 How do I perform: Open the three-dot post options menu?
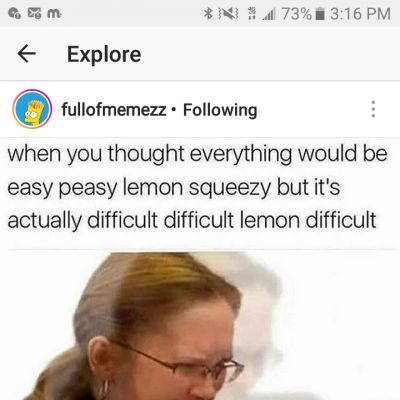[x=373, y=109]
